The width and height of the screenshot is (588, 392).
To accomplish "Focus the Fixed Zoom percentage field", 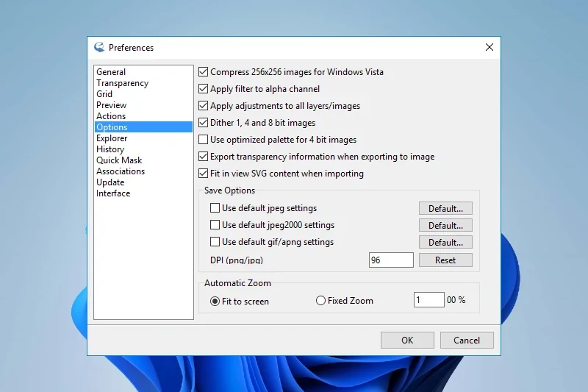I will pos(429,300).
